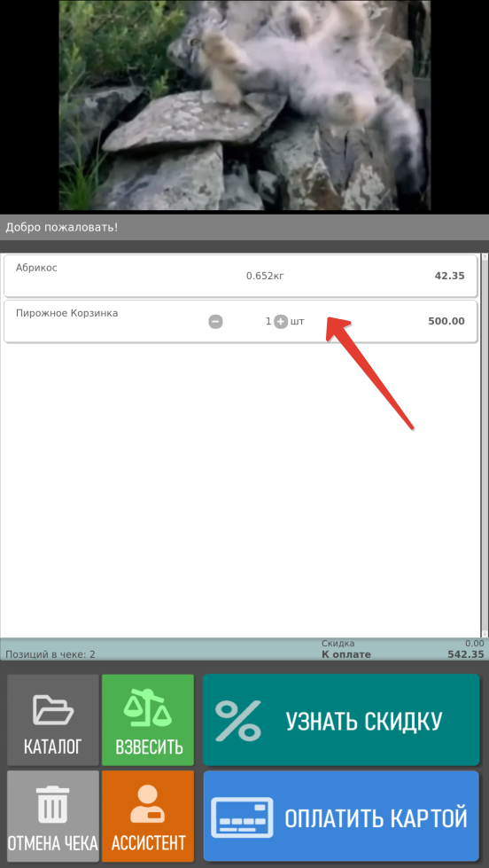Click the cat video at the top
Screen dimensions: 489x868
[x=244, y=106]
